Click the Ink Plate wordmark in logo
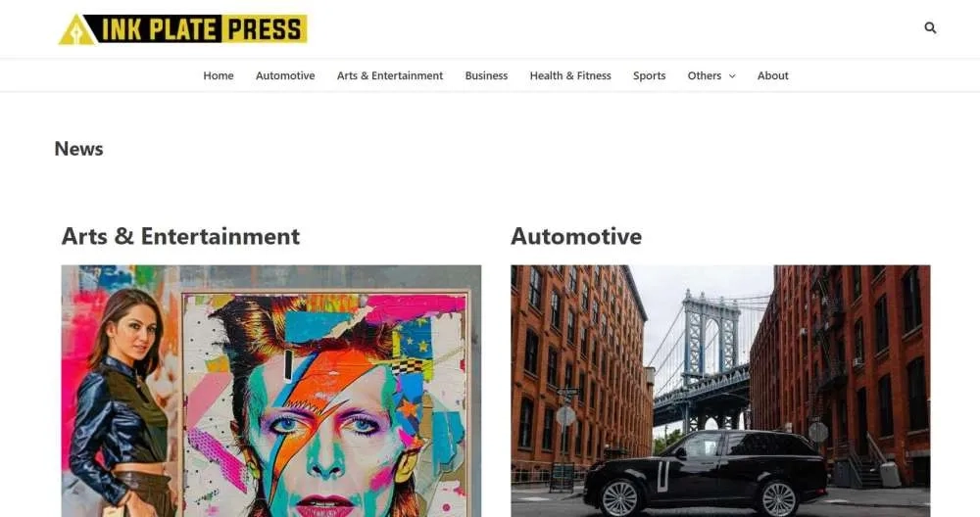Screen dimensions: 980x517 point(158,29)
